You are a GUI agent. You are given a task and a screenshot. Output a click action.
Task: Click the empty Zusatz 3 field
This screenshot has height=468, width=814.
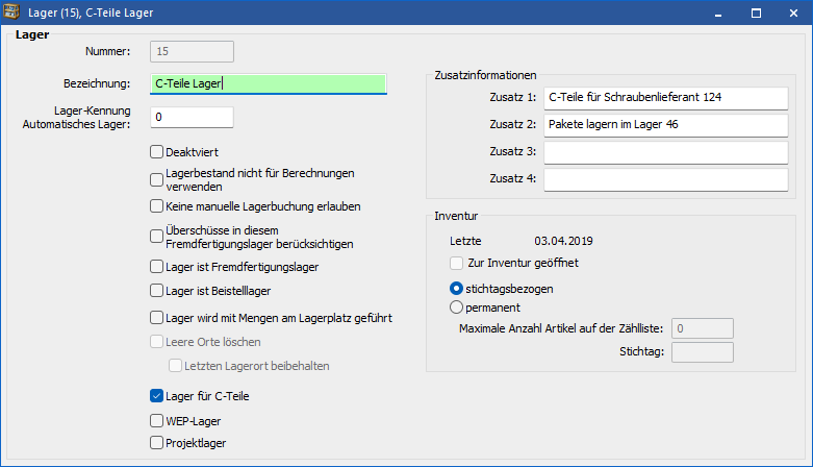pos(665,152)
